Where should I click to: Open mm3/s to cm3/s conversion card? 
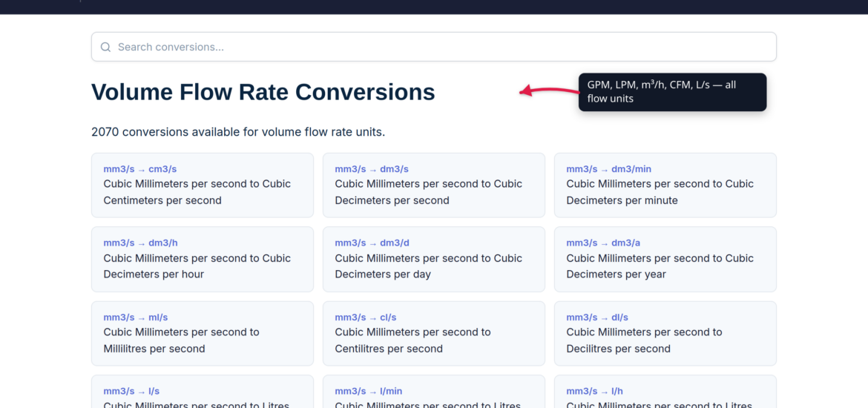click(203, 185)
